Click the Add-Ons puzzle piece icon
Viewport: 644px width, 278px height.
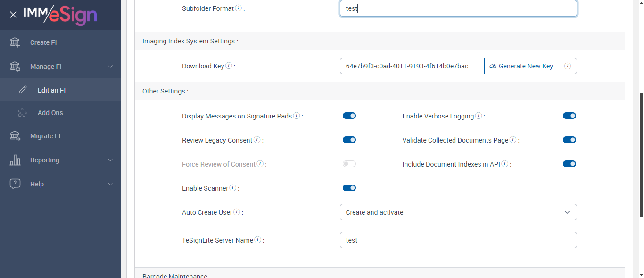pos(23,113)
